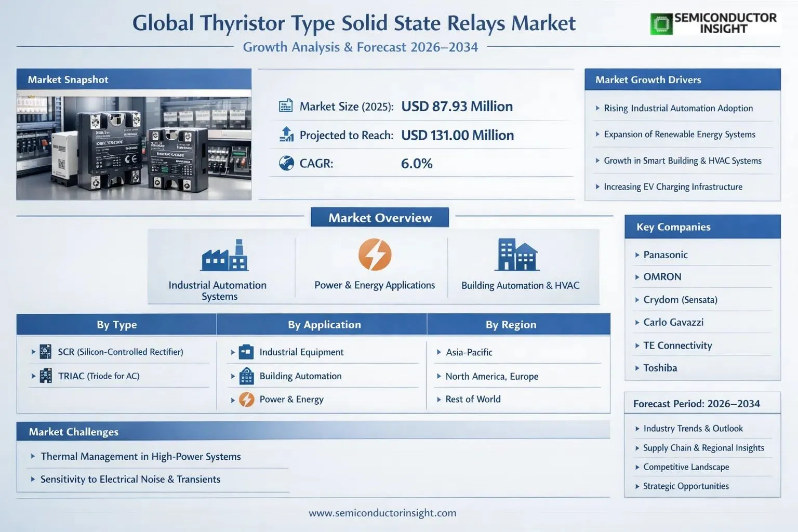Image resolution: width=798 pixels, height=532 pixels.
Task: Click the Market Size (2025): label
Action: pyautogui.click(x=347, y=107)
